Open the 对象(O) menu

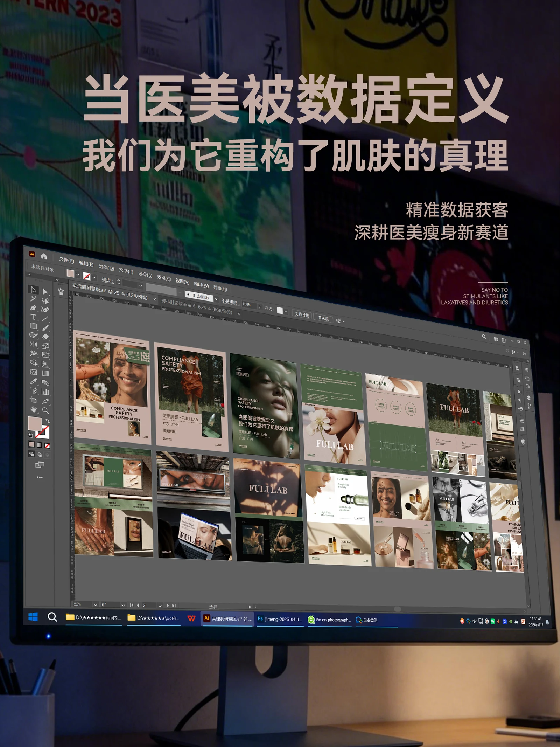106,268
